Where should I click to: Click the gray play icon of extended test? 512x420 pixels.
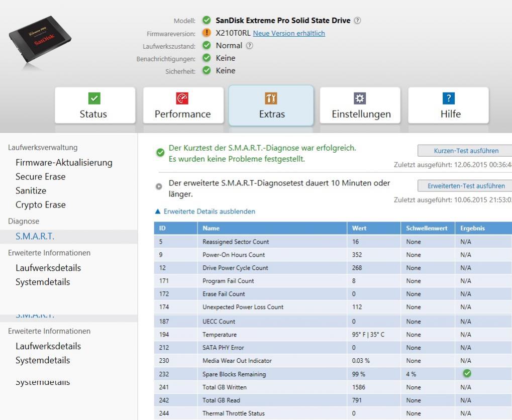[159, 186]
